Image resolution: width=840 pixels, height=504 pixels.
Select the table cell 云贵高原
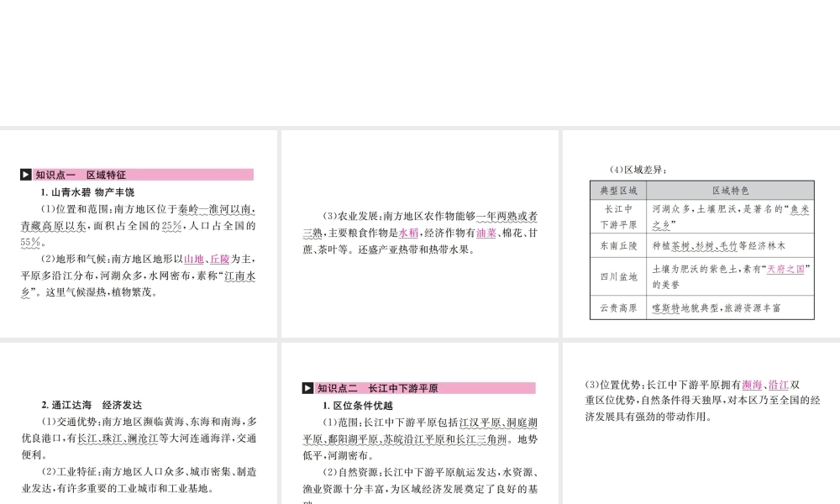(618, 308)
